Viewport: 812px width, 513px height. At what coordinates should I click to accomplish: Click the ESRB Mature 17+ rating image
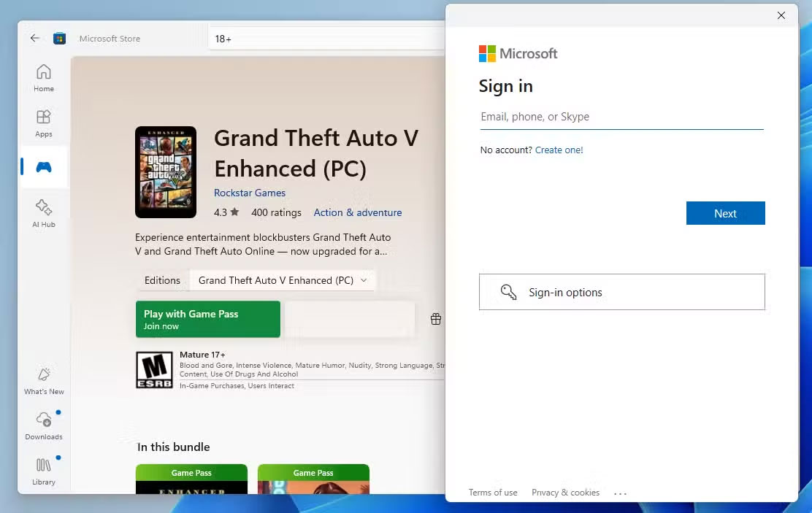pos(154,369)
